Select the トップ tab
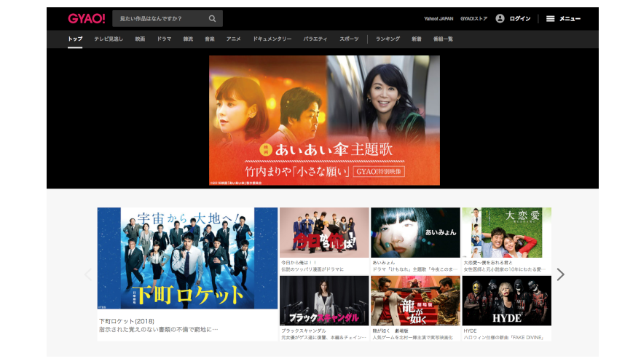 tap(75, 39)
